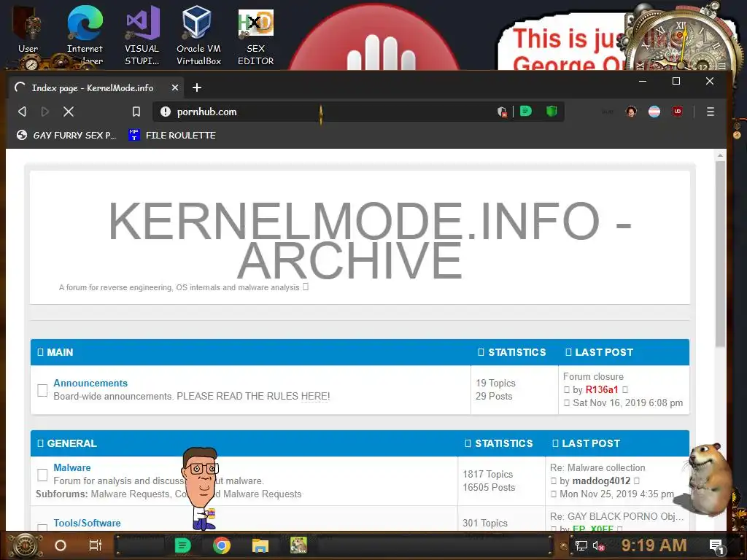Screen dimensions: 747x560
Task: Open Task View on the taskbar
Action: [96, 545]
